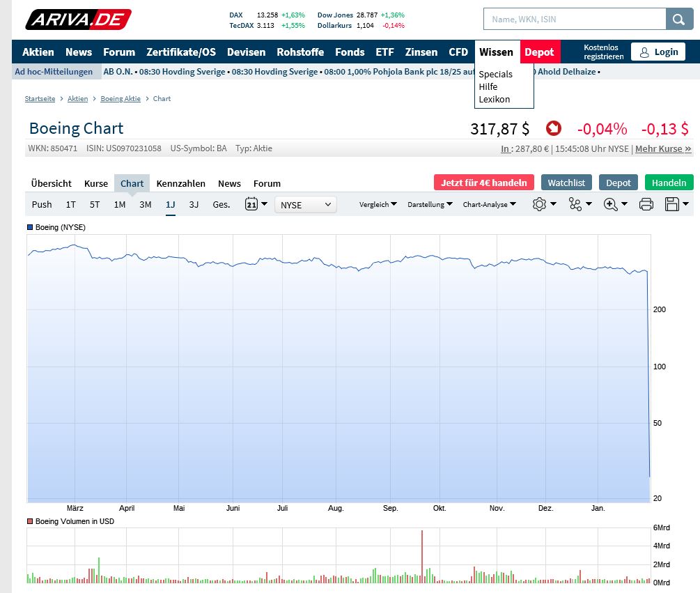
Task: Select Specials in Wissen submenu
Action: pyautogui.click(x=495, y=74)
